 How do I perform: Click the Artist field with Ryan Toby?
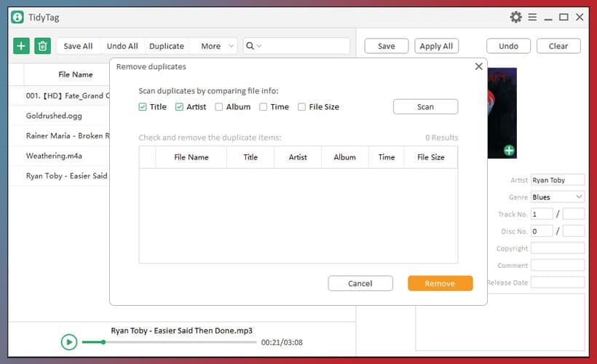(558, 180)
